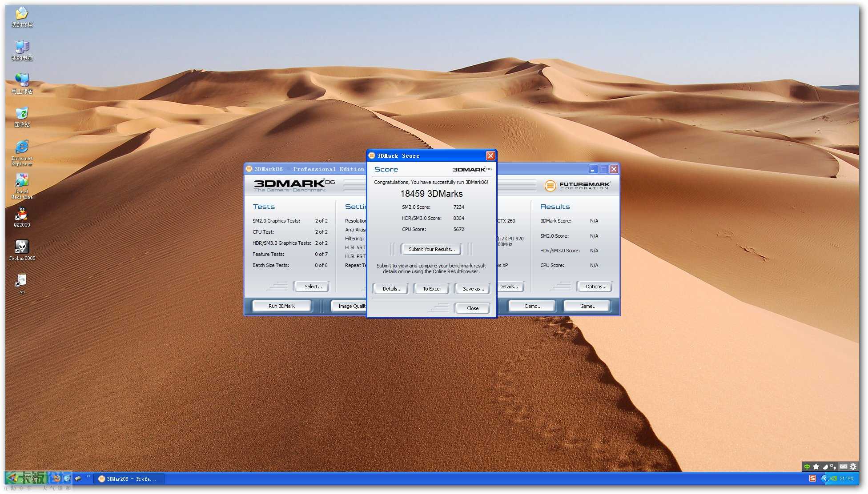Toggle punctuation mode on IME bar
868x494 pixels.
pyautogui.click(x=832, y=466)
